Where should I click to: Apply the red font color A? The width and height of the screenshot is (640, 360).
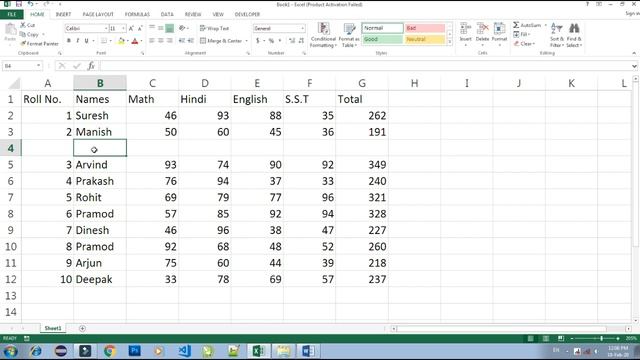coord(135,41)
